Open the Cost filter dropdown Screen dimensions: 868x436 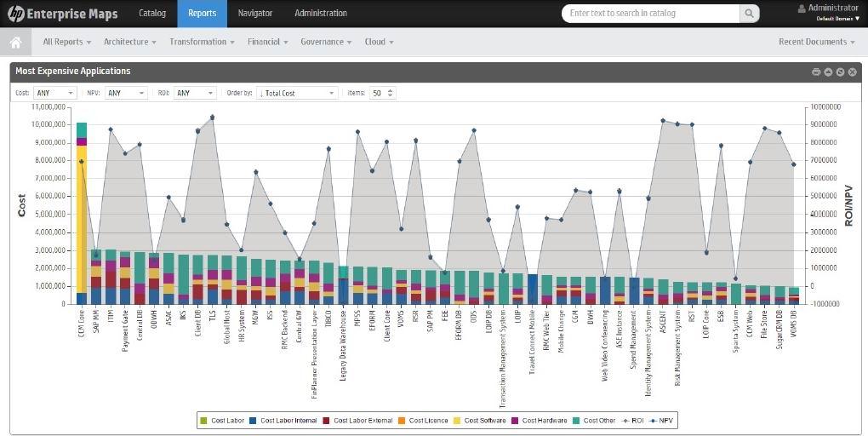54,93
